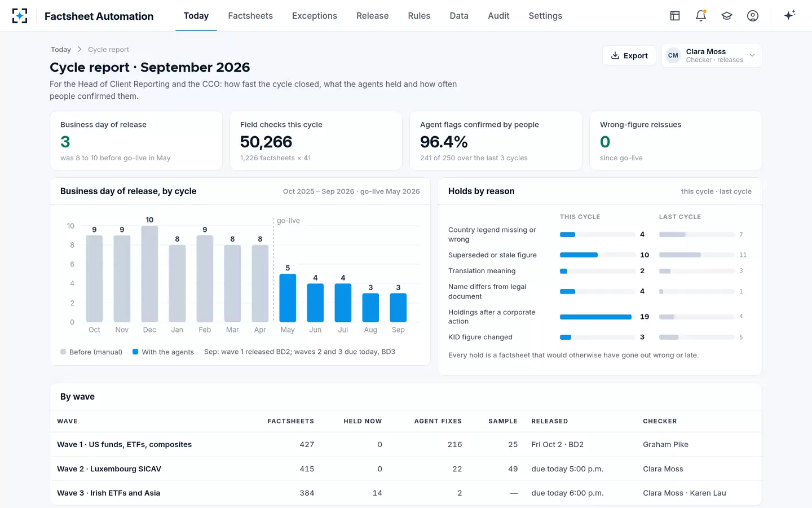Expand the Clara Moss role dropdown
This screenshot has height=508, width=812.
point(712,55)
